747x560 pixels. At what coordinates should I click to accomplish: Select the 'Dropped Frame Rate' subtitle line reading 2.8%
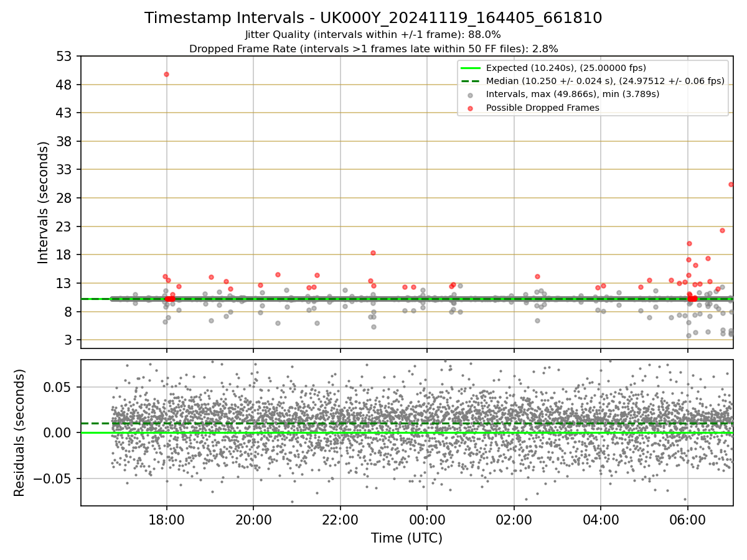point(374,49)
